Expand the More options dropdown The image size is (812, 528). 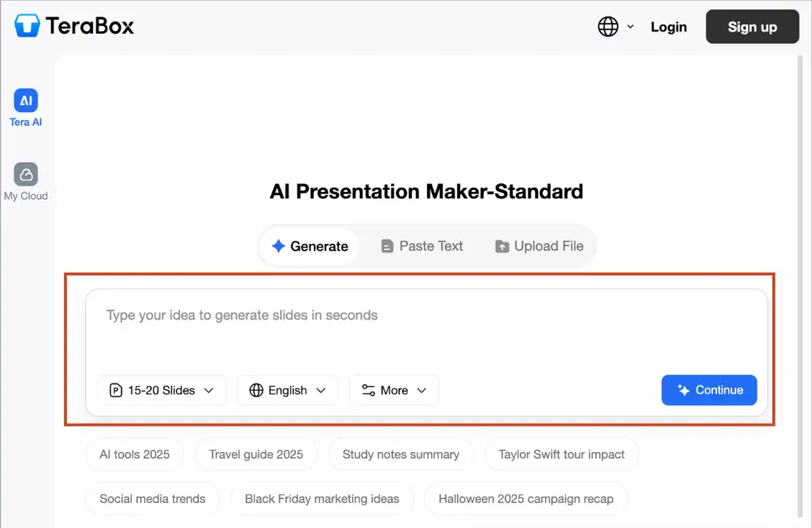[394, 390]
